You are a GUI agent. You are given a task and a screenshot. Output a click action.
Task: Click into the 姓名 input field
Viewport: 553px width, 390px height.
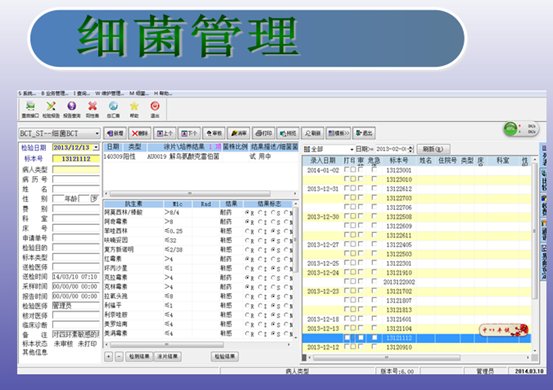pos(76,189)
